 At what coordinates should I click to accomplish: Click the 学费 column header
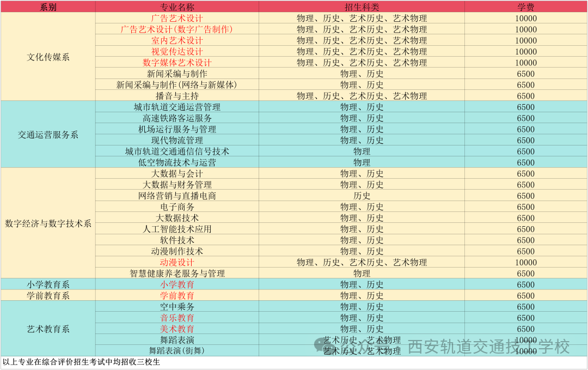click(x=526, y=7)
